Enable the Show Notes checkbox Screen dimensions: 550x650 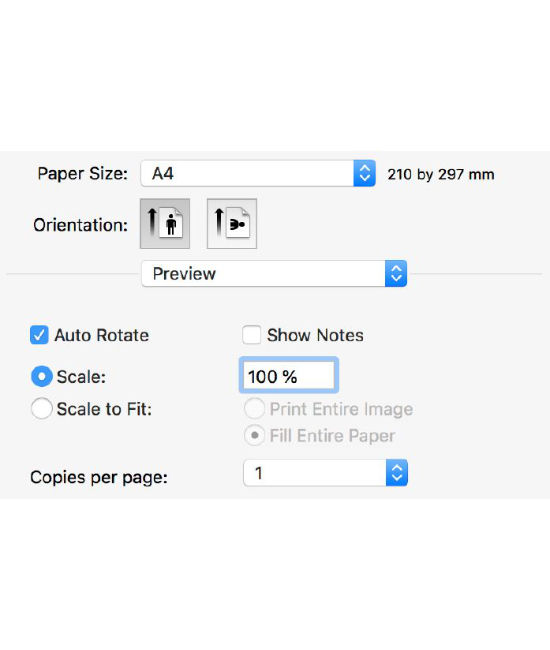(252, 335)
